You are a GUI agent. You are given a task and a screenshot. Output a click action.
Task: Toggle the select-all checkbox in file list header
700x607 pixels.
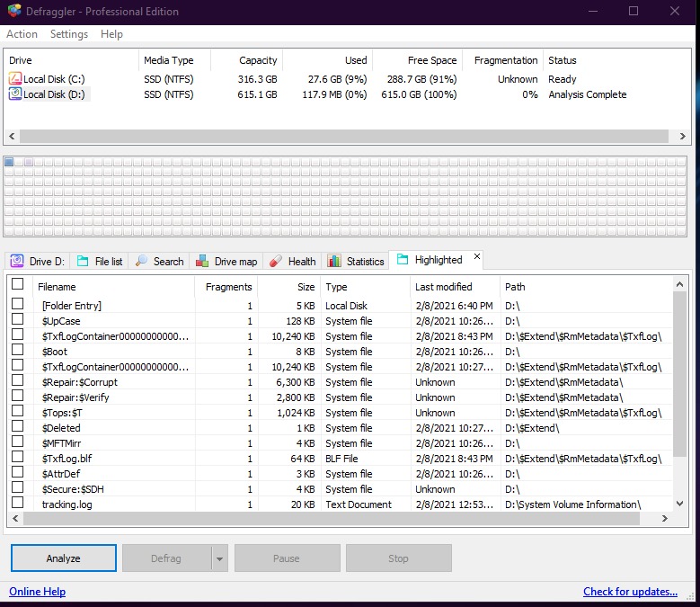click(17, 283)
